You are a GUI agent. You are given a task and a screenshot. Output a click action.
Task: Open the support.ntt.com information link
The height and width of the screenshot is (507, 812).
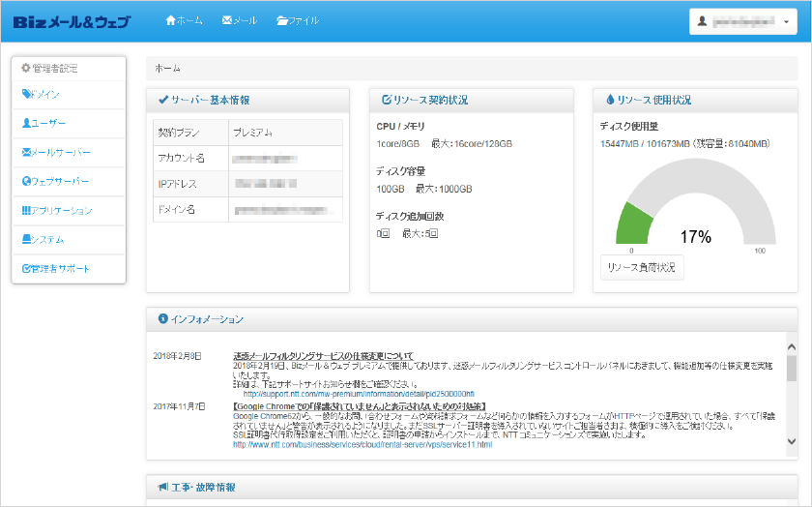click(359, 394)
